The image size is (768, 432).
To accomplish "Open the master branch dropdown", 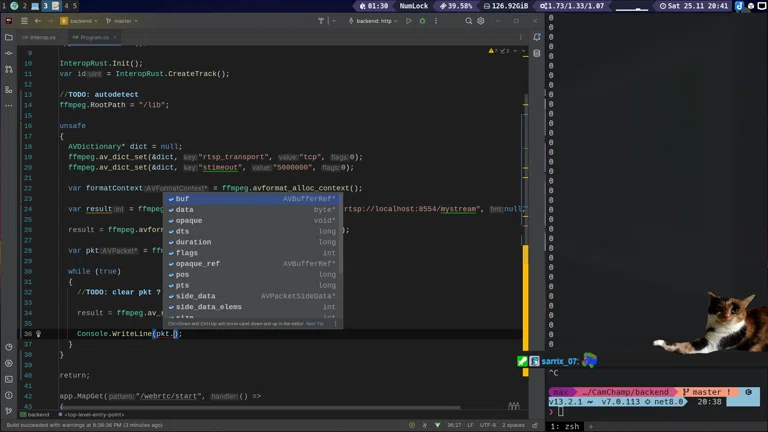I will tap(121, 21).
